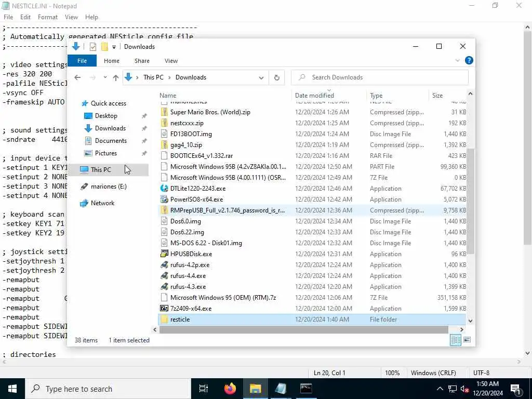
Task: Switch to details view layout icon
Action: pos(456,340)
